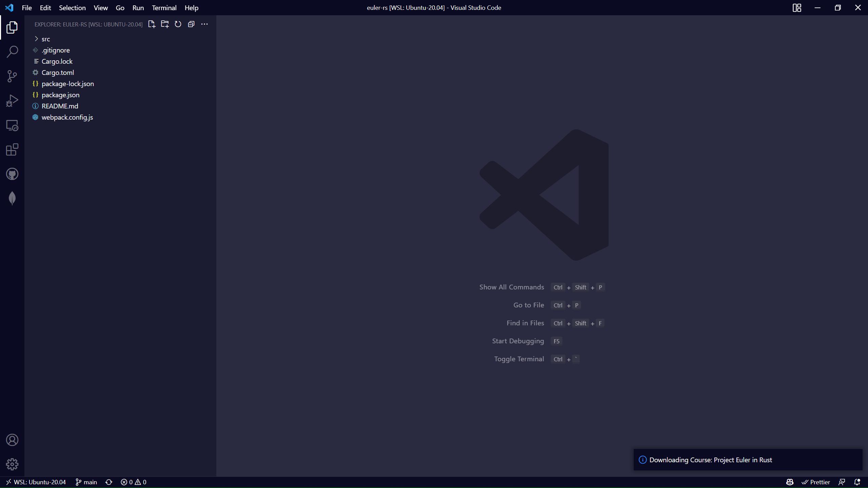The height and width of the screenshot is (488, 868).
Task: Open the Source Control view icon
Action: tap(12, 76)
